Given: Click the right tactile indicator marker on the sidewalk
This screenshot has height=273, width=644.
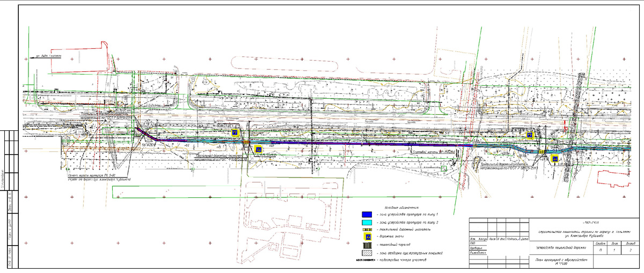Looking at the screenshot, I should 543,152.
